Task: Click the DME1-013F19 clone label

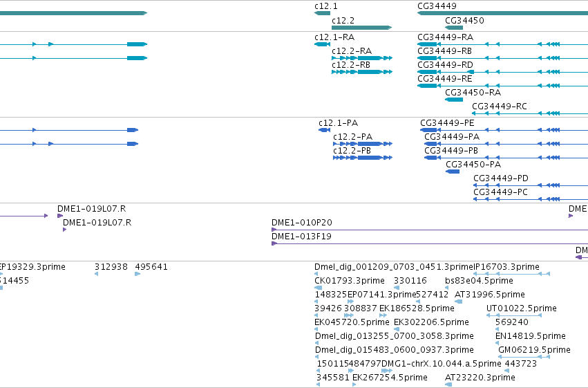Action: click(301, 237)
